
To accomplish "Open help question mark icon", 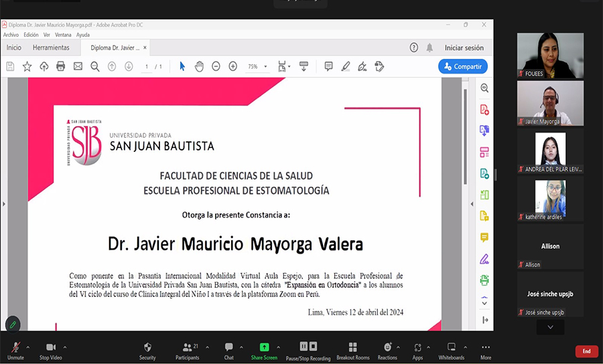I will (414, 48).
